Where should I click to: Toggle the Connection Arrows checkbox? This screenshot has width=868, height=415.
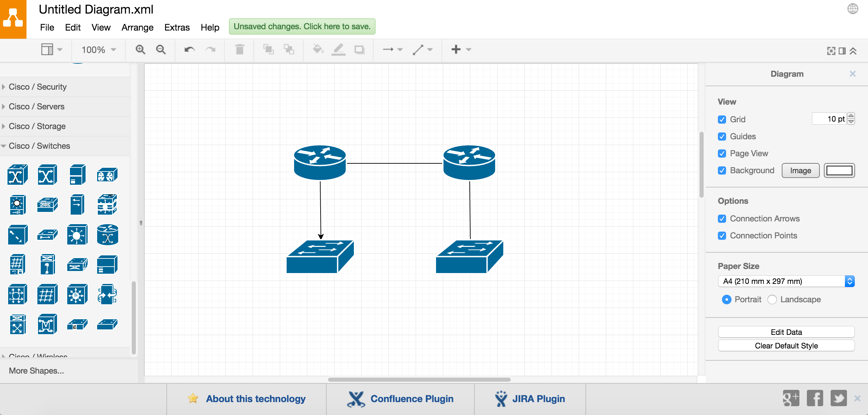(722, 219)
